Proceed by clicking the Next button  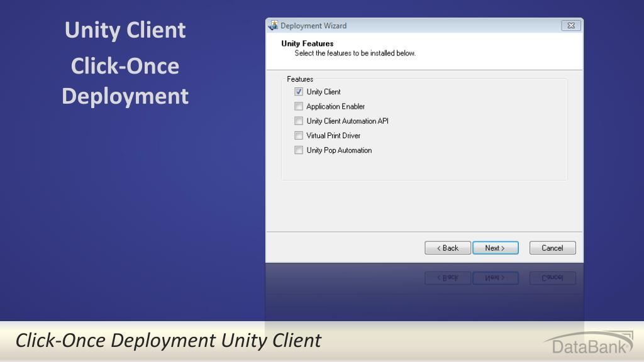(x=496, y=248)
